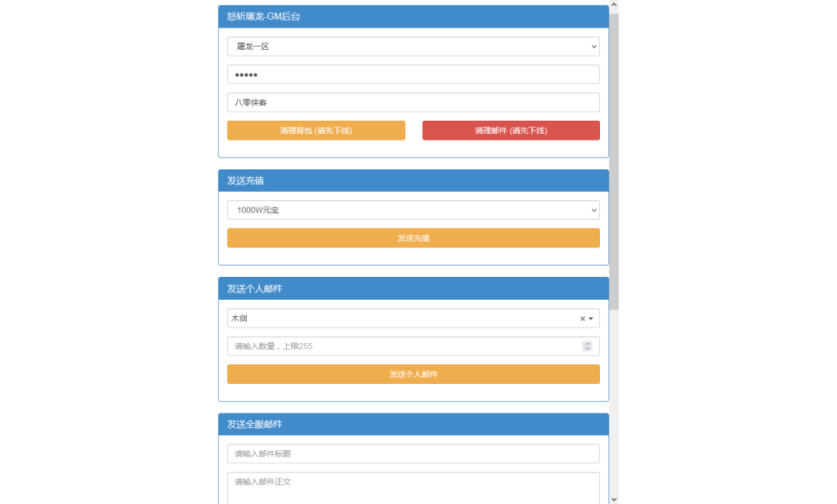Open the 木剑 item selector arrow
837x504 pixels.
tap(591, 319)
